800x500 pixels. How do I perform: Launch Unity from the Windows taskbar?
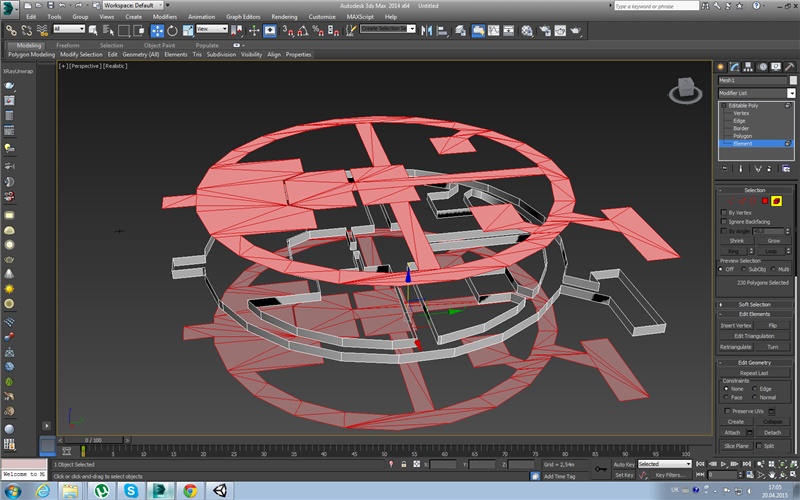click(x=221, y=490)
